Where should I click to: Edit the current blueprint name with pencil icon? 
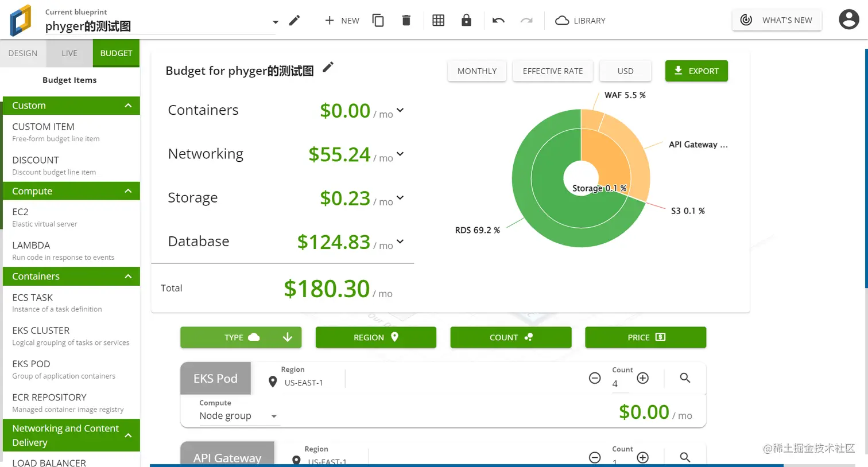click(294, 21)
